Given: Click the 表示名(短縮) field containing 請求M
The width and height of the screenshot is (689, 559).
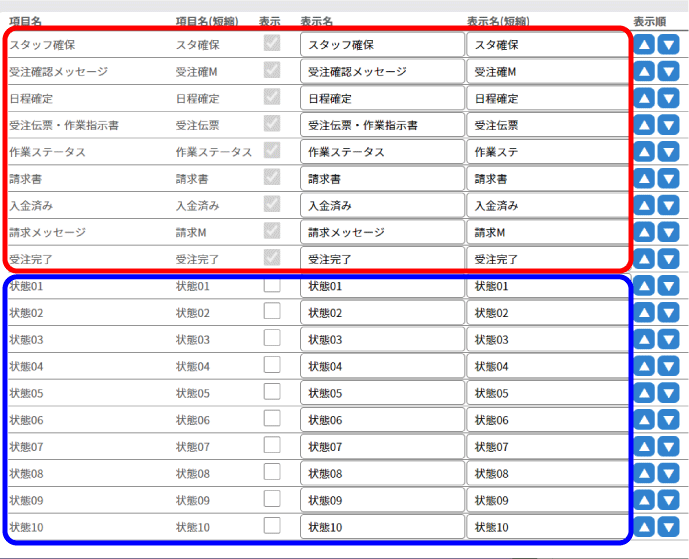Looking at the screenshot, I should tap(548, 232).
